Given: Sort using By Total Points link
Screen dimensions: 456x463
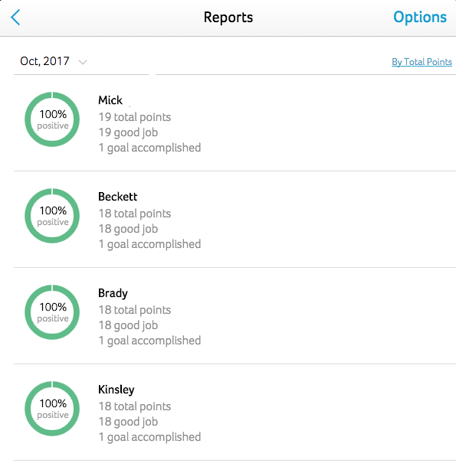Looking at the screenshot, I should tap(422, 62).
